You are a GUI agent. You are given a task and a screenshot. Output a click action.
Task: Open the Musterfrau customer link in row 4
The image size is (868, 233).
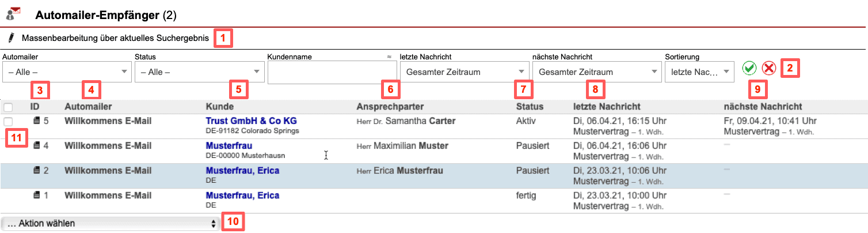229,146
